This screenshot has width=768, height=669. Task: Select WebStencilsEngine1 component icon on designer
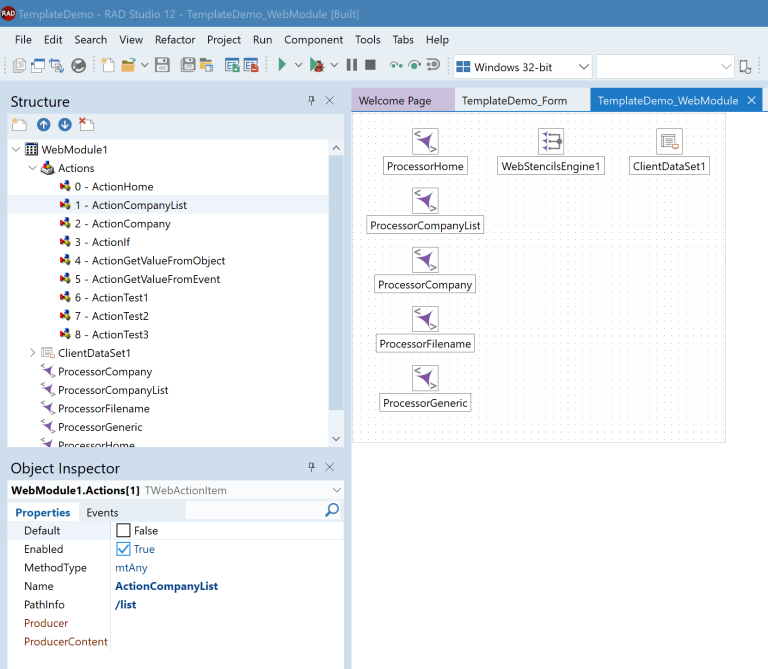551,141
